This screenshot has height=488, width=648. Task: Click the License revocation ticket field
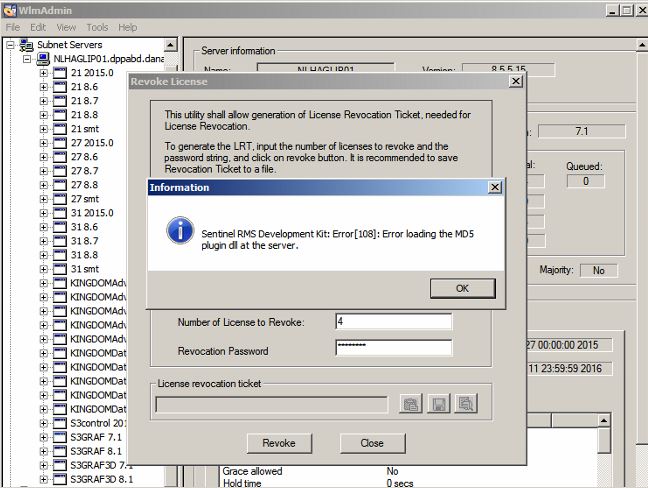pyautogui.click(x=272, y=405)
